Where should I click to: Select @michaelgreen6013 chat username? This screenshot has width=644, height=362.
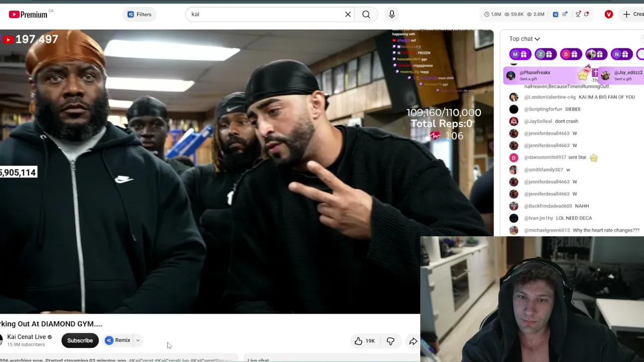coord(547,230)
